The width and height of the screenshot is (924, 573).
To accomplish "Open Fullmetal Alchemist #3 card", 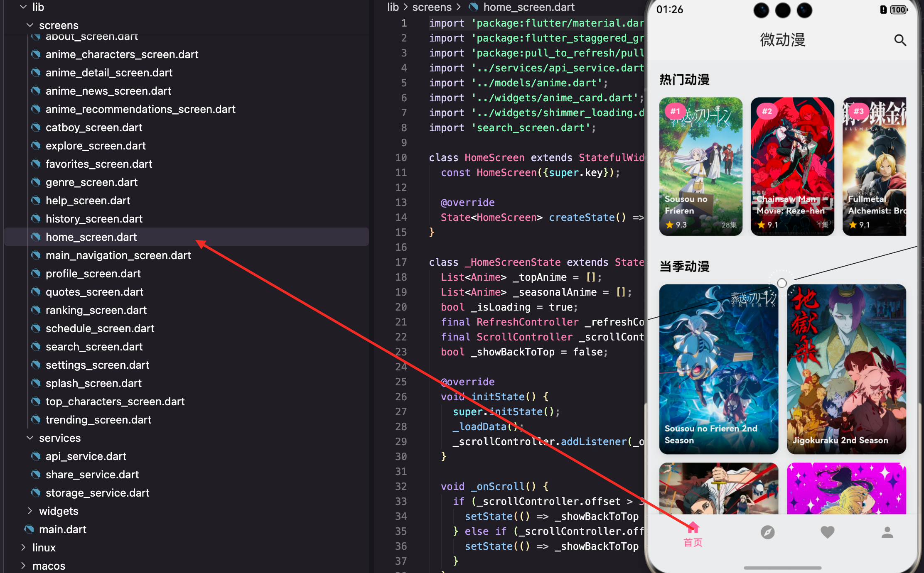I will tap(874, 166).
